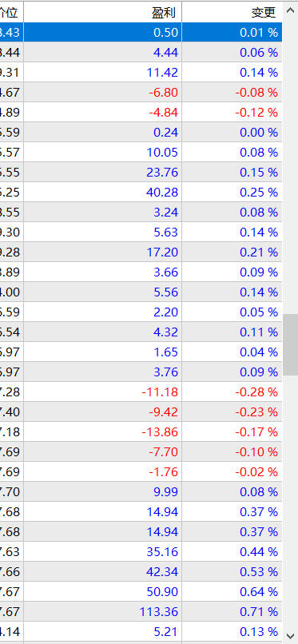Image resolution: width=298 pixels, height=644 pixels.
Task: Click the loss value -7.70
Action: (163, 452)
